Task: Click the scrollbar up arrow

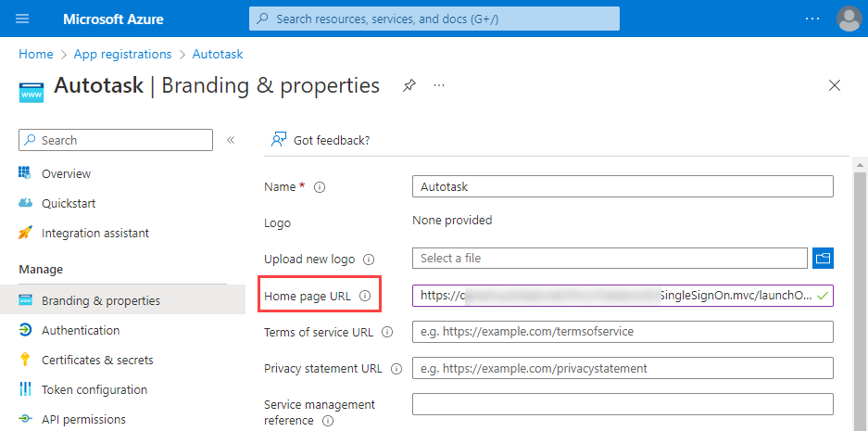Action: [x=860, y=165]
